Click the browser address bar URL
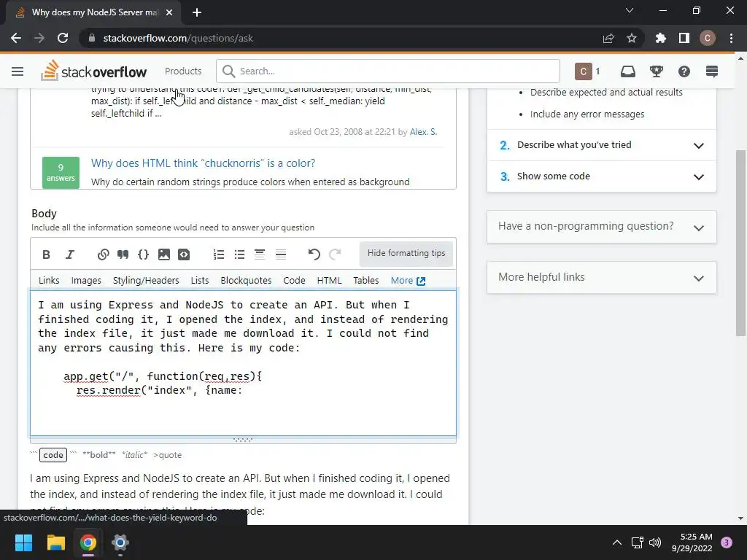This screenshot has width=747, height=560. pyautogui.click(x=178, y=38)
